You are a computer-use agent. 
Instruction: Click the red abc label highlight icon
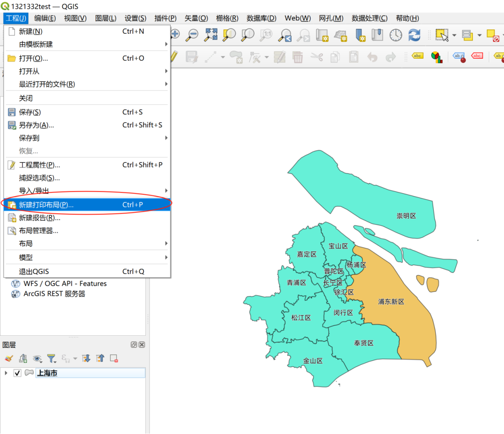(x=477, y=56)
